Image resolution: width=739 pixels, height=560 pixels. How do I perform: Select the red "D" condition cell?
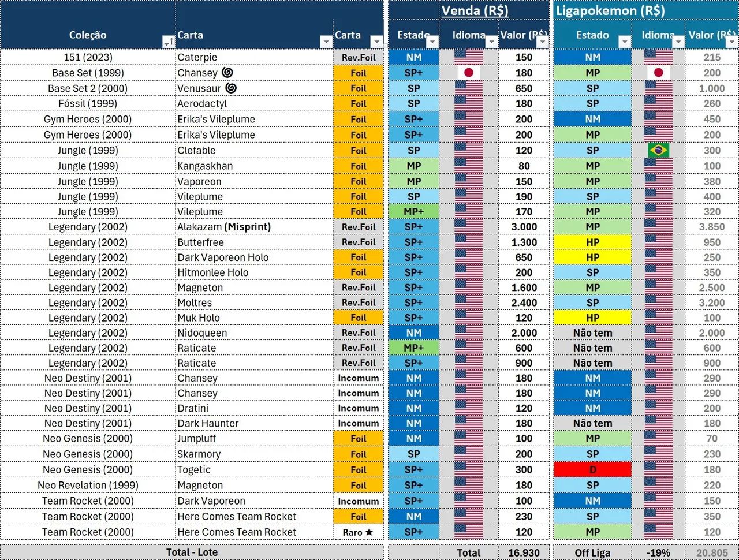pyautogui.click(x=592, y=470)
